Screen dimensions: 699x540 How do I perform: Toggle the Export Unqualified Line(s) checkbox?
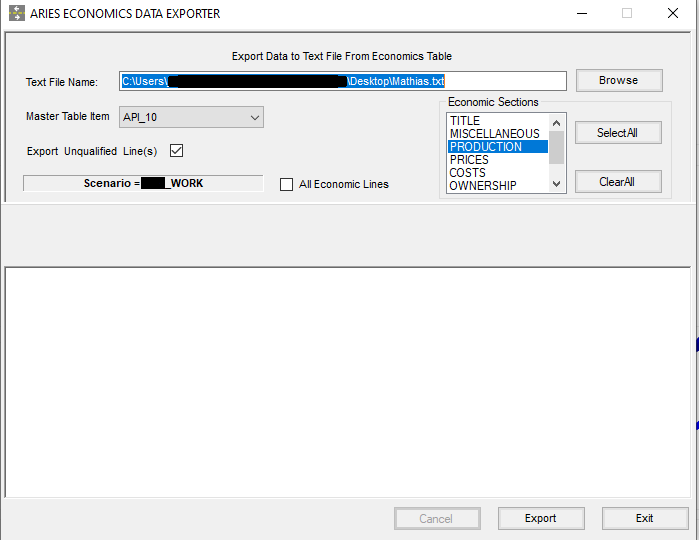tap(177, 151)
